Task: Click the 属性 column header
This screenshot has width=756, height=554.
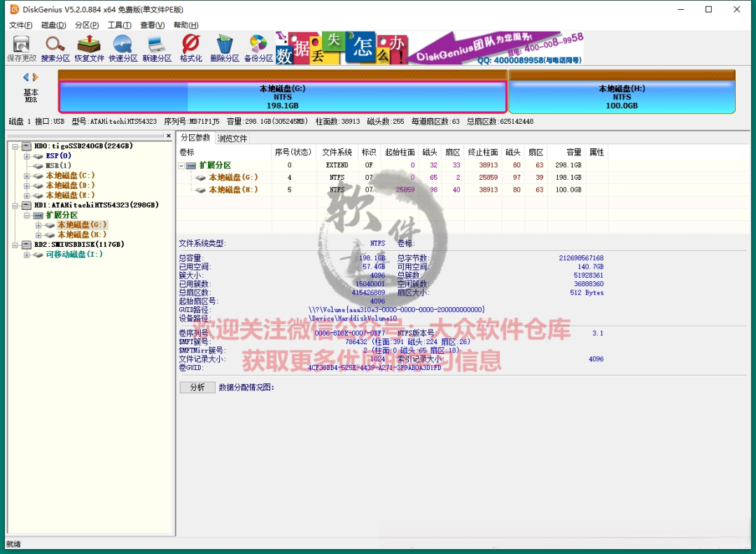Action: (596, 152)
